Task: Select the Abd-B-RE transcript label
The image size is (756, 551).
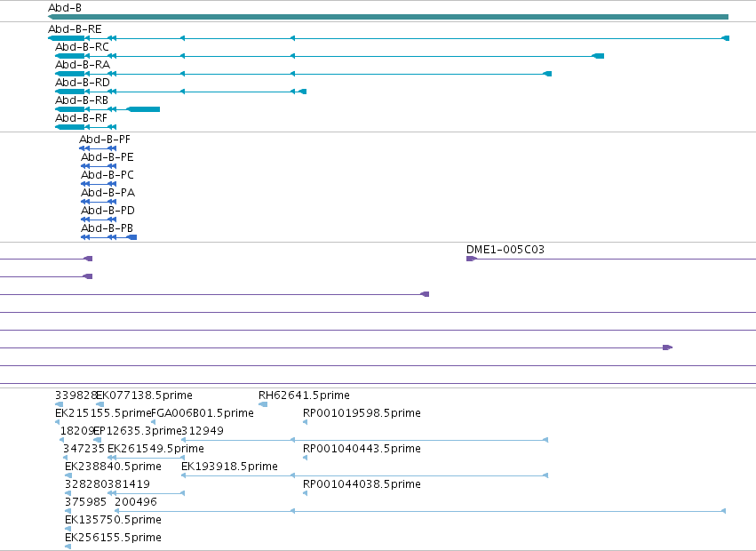Action: pos(75,29)
